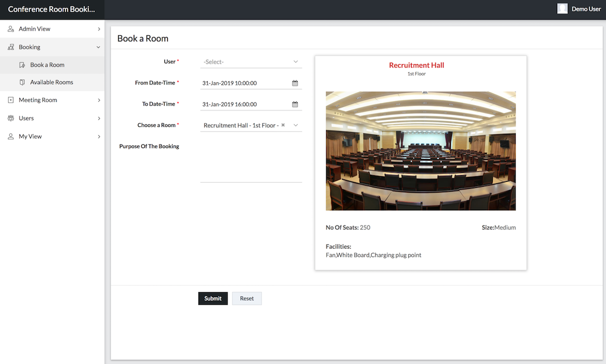
Task: Open the My View menu item
Action: tap(52, 137)
